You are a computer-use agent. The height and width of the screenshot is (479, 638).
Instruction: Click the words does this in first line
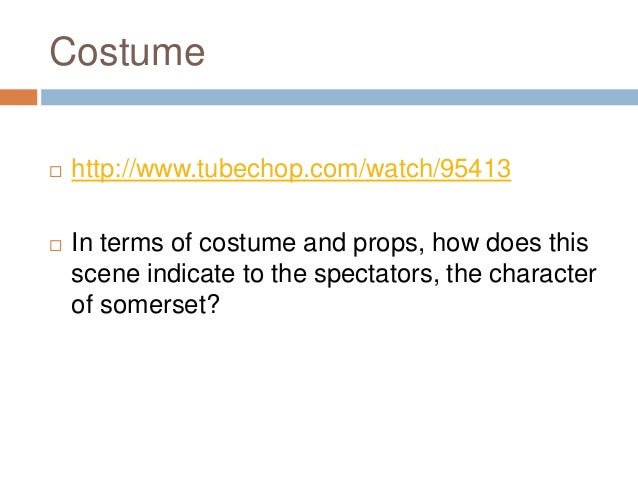(x=537, y=243)
